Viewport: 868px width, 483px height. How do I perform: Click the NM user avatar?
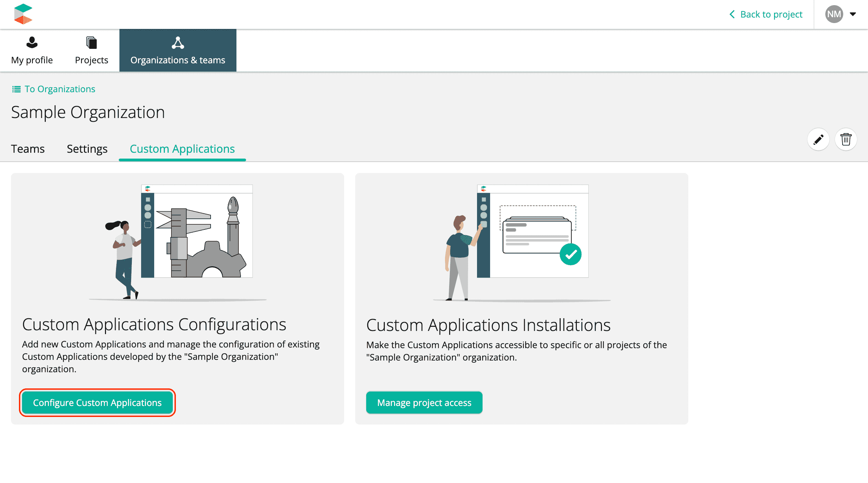[x=834, y=14]
